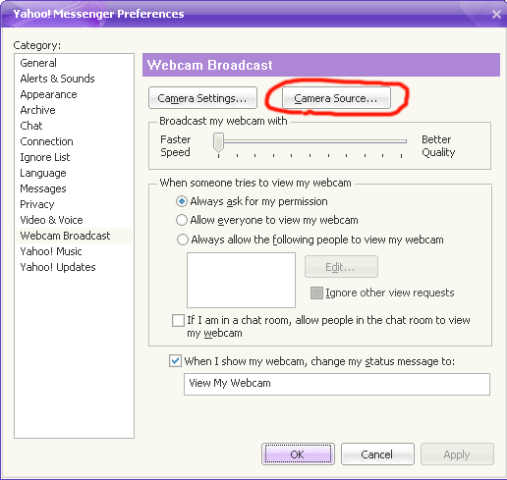Click the Apply button
Screen dimensions: 507x480
pyautogui.click(x=457, y=454)
